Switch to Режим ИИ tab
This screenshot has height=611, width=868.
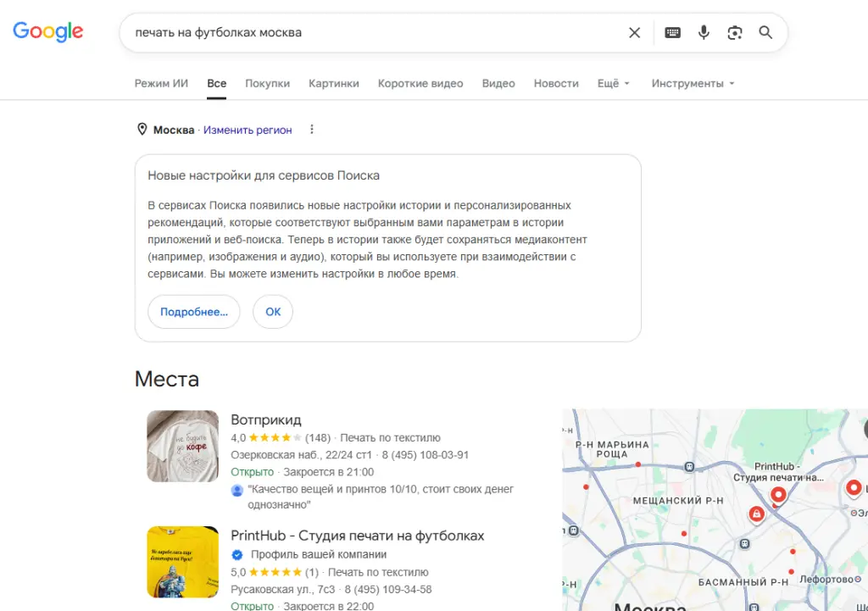[x=161, y=84]
